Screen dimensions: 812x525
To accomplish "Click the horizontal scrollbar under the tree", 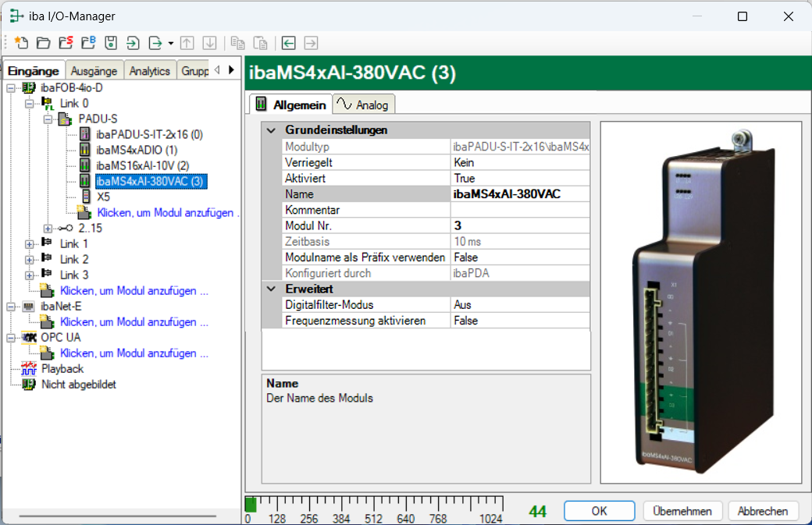I will 117,516.
